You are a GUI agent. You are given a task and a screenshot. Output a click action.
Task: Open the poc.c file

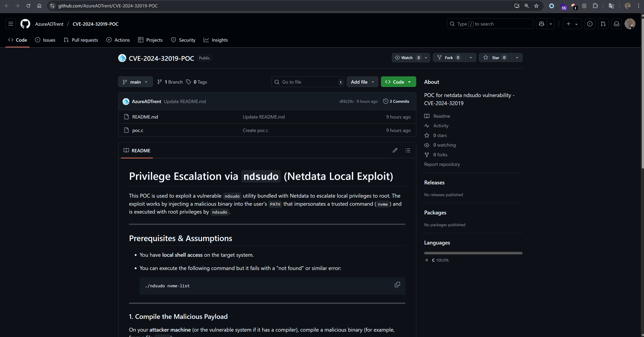tap(138, 130)
